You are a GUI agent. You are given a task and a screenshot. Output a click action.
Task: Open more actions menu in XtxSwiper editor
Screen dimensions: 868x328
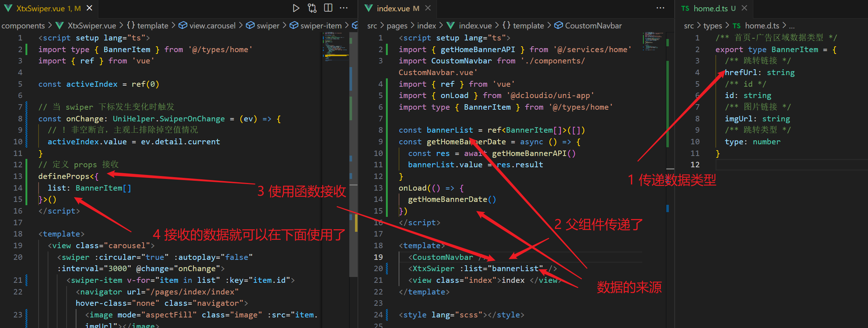344,8
